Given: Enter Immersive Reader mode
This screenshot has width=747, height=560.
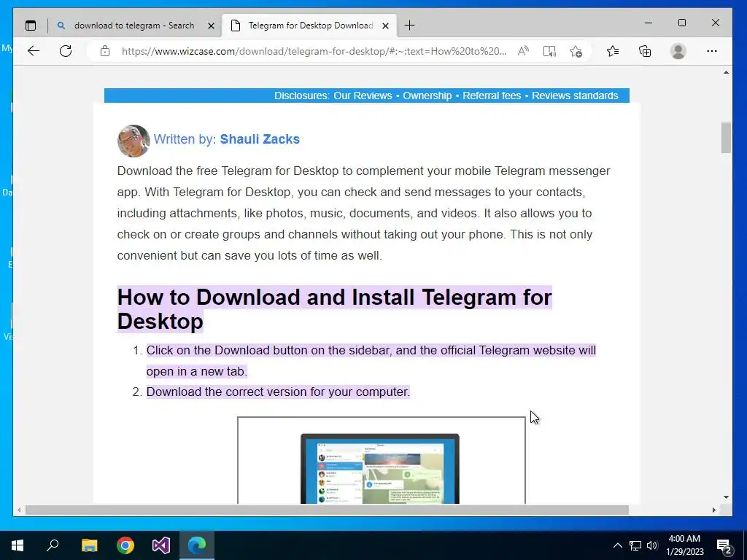Looking at the screenshot, I should [549, 51].
